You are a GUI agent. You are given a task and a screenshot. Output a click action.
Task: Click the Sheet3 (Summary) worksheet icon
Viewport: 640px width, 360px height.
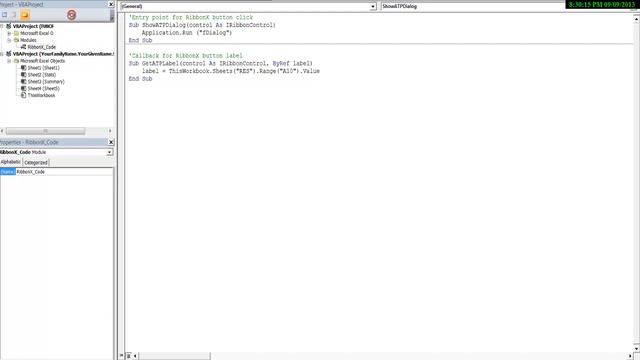click(x=24, y=82)
